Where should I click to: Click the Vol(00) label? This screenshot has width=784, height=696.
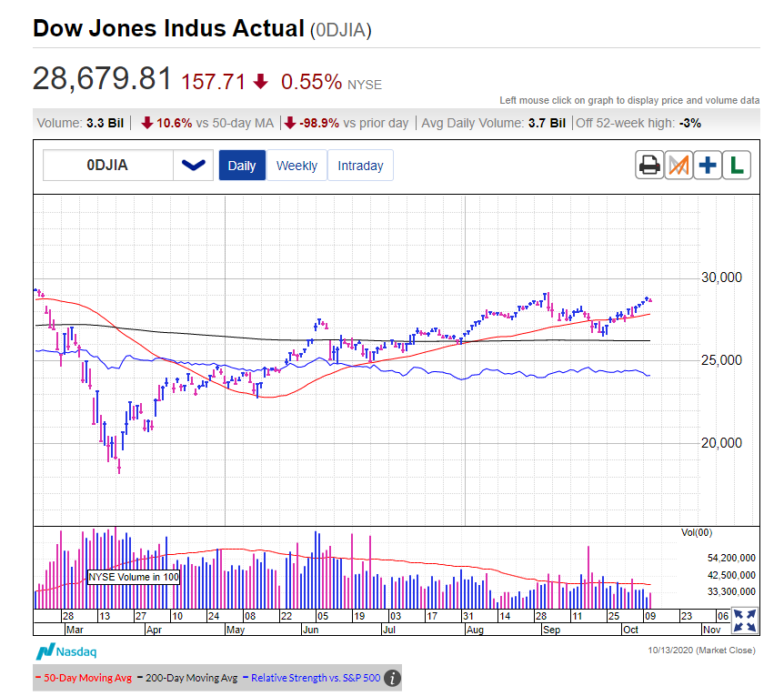pos(697,533)
